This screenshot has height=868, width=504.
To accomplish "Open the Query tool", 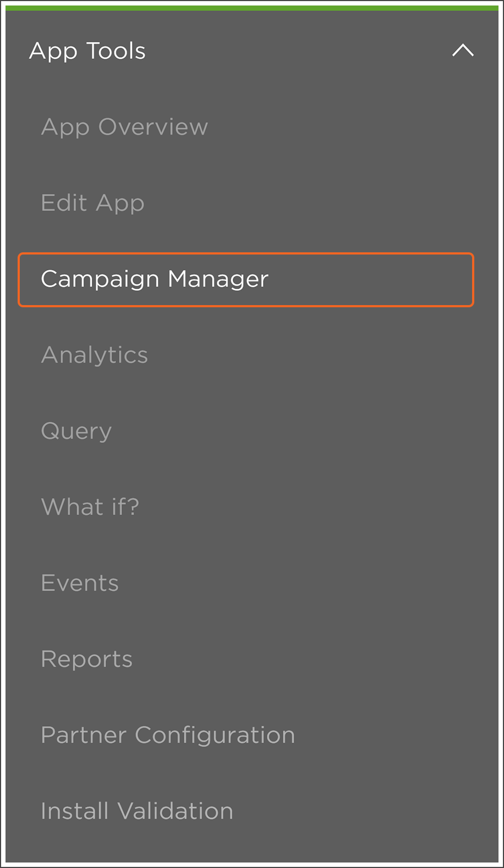I will (76, 431).
